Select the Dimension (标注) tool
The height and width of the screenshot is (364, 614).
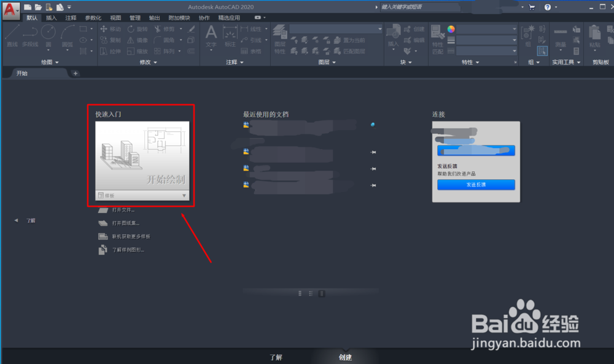coord(230,36)
